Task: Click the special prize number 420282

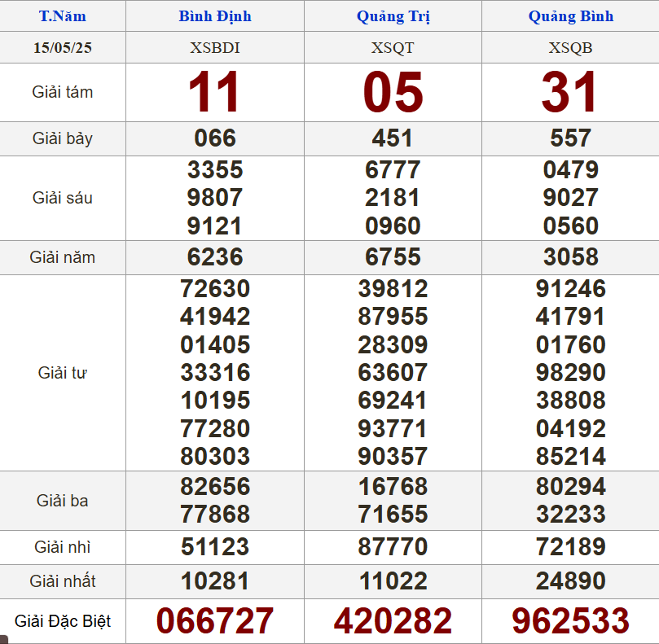Action: 393,621
